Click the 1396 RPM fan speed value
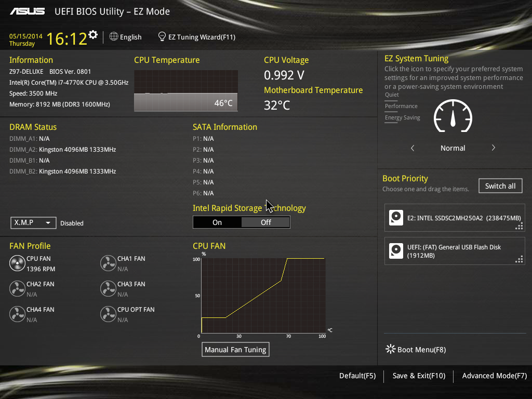 41,269
